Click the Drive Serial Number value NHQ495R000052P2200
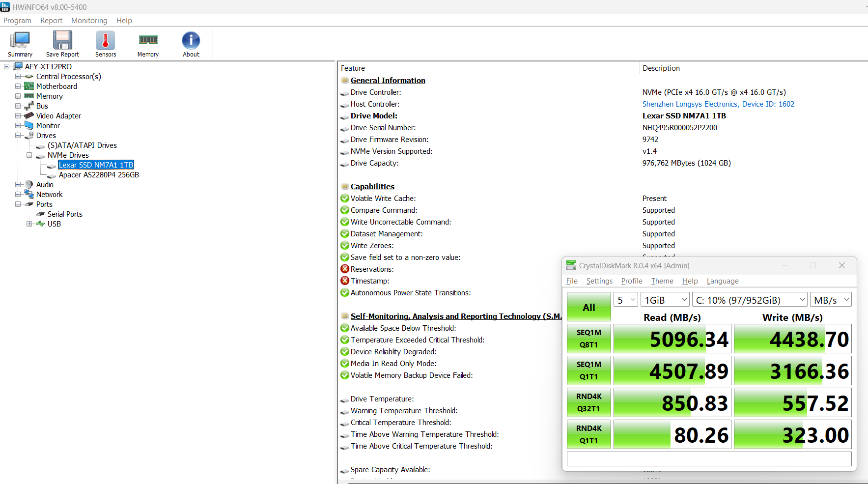 (x=680, y=128)
